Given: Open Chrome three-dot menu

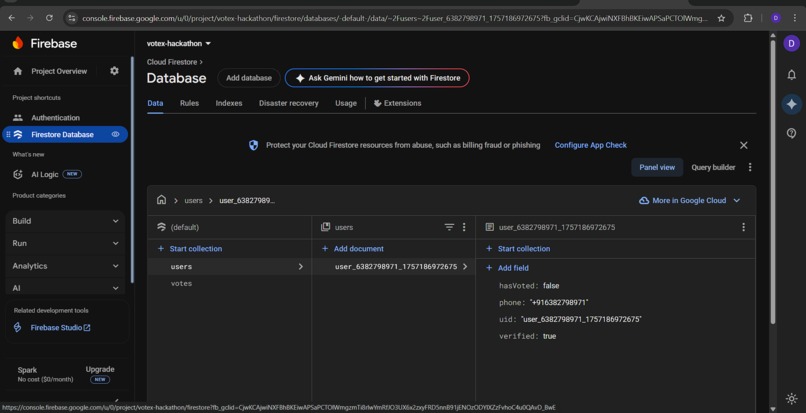Looking at the screenshot, I should (795, 18).
